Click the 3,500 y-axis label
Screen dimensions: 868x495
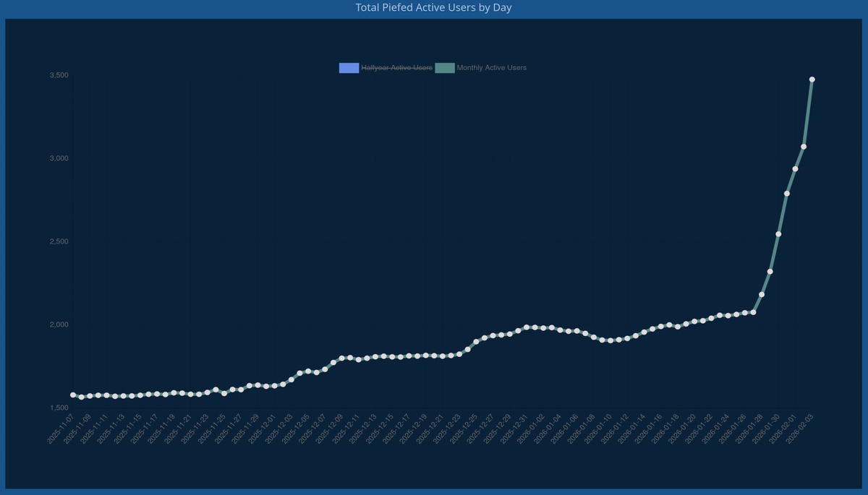point(59,75)
